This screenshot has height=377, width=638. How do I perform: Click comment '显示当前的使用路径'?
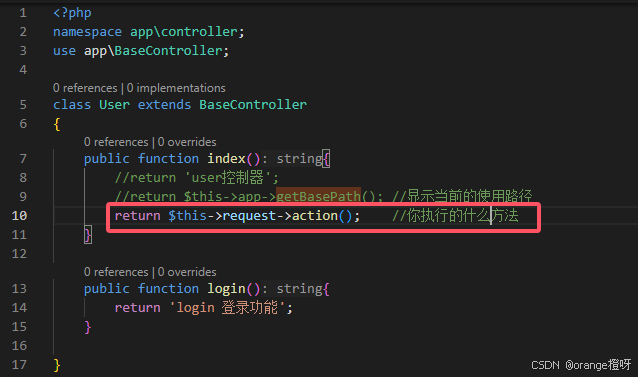tap(462, 197)
